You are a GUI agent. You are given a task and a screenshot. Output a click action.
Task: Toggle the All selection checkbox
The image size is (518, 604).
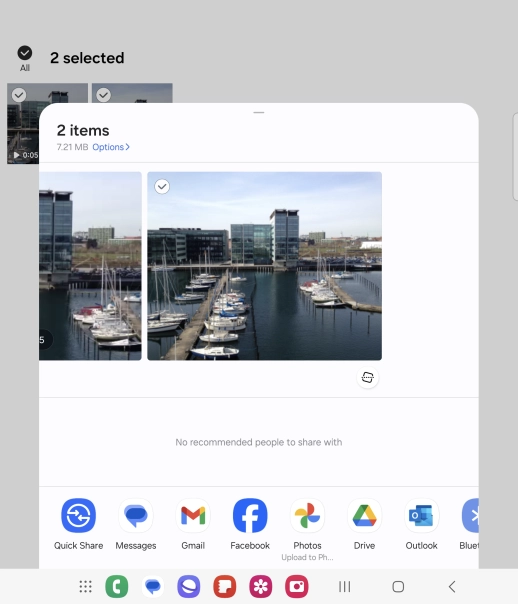pyautogui.click(x=25, y=53)
